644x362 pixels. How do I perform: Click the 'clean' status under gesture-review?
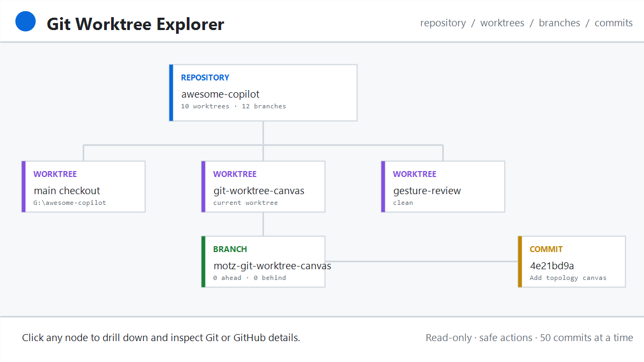(403, 203)
